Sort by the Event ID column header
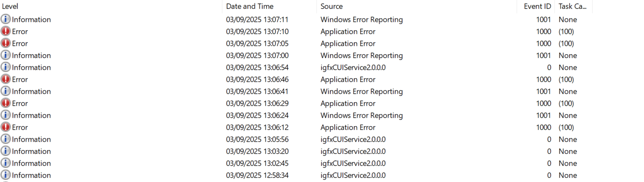 pyautogui.click(x=536, y=6)
